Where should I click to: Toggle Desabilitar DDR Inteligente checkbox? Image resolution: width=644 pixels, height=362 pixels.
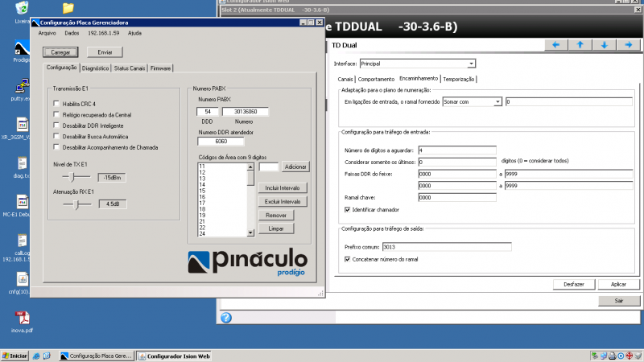tap(56, 125)
